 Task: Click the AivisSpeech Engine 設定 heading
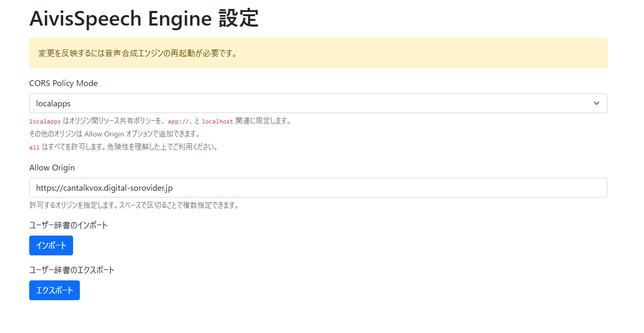[144, 19]
